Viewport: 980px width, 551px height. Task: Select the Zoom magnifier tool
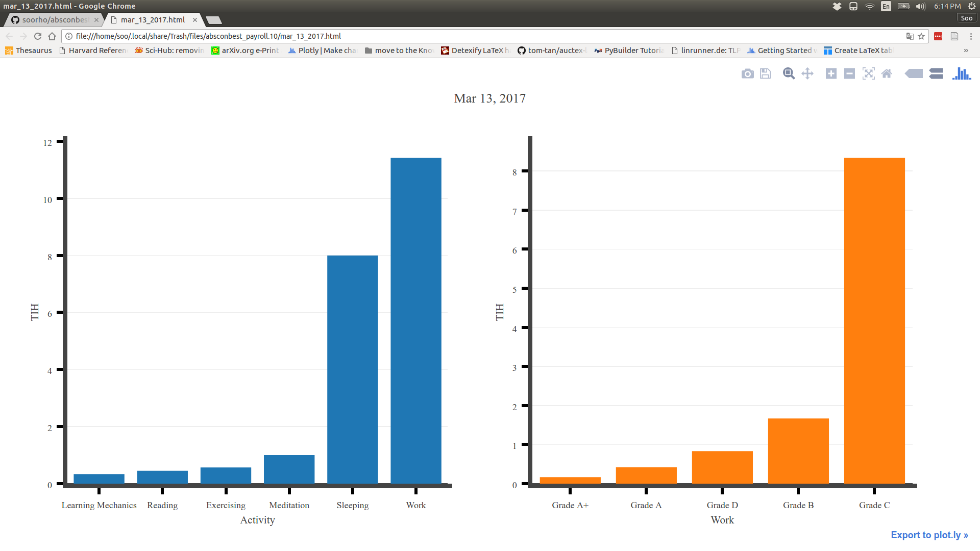[x=789, y=74]
